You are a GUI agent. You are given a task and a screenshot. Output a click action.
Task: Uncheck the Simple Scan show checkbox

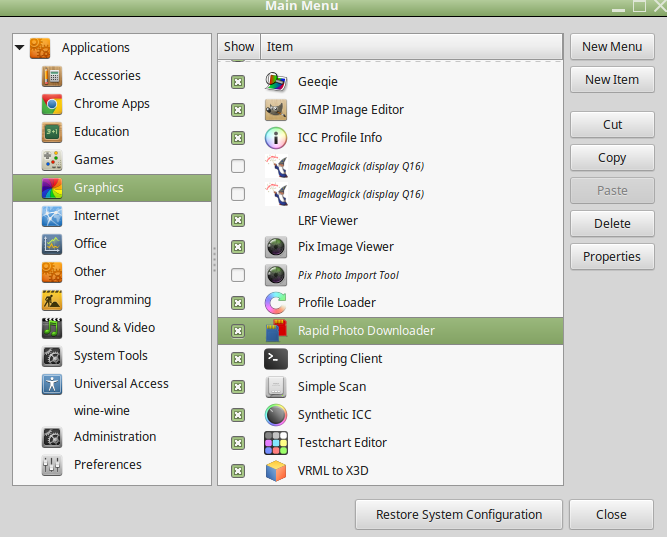coord(238,387)
